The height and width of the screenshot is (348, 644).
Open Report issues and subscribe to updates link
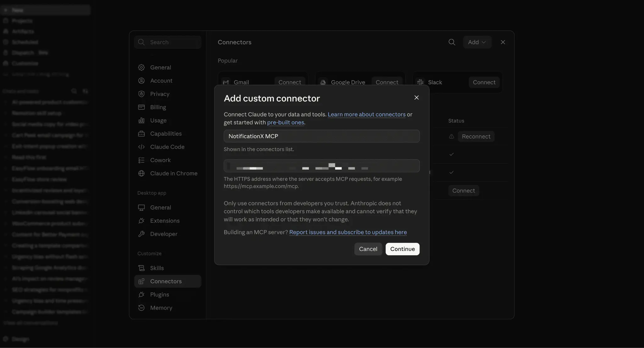tap(348, 232)
